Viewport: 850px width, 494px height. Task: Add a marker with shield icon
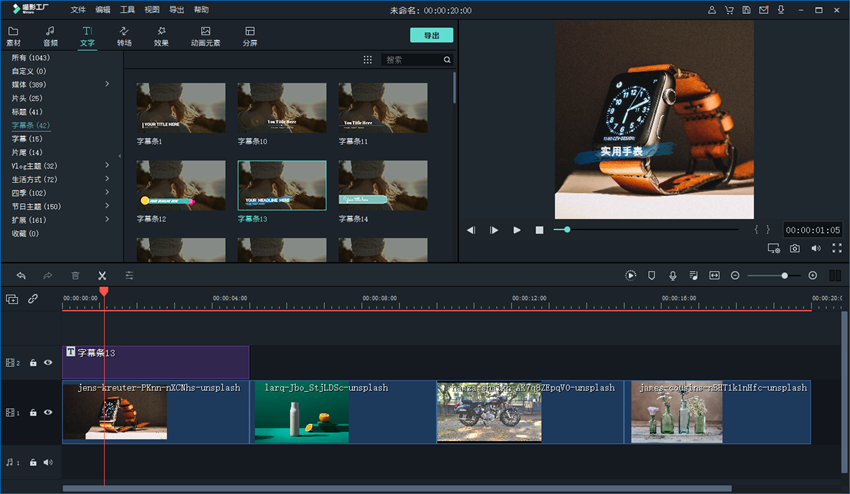(x=652, y=275)
